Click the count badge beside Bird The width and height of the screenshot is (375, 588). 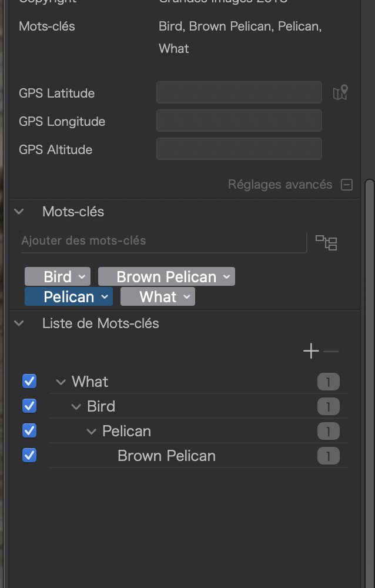point(328,406)
